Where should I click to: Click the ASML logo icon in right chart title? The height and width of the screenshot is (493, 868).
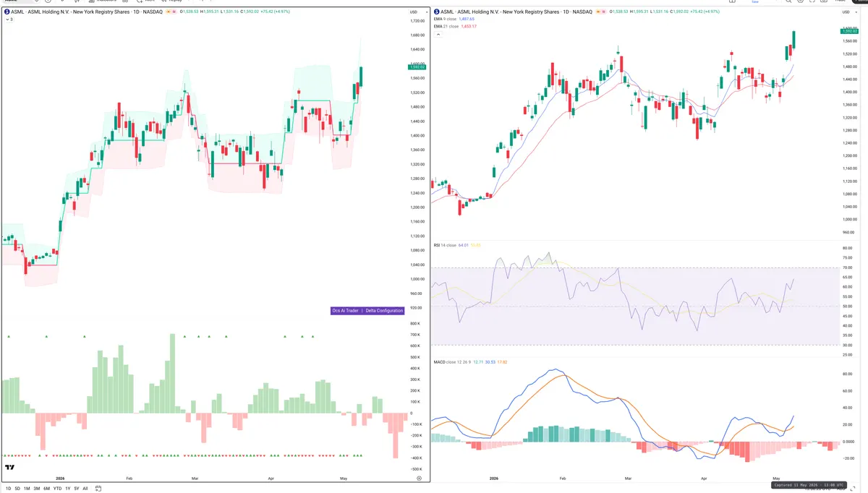[x=437, y=12]
